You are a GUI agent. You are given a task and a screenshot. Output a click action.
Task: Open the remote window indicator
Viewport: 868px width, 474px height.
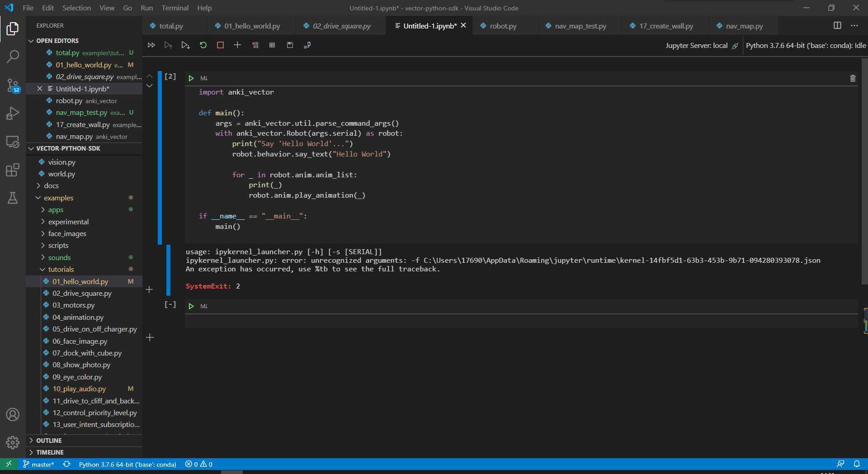point(9,464)
